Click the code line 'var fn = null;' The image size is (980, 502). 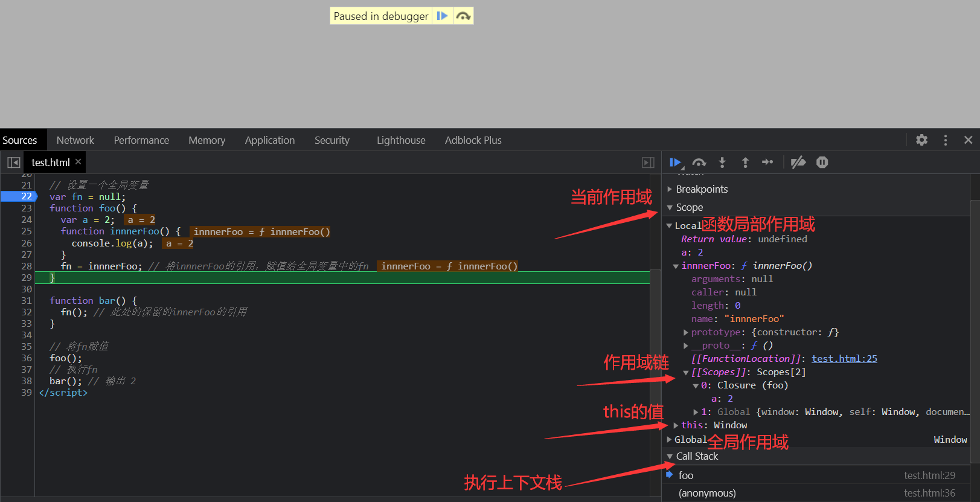click(x=88, y=196)
